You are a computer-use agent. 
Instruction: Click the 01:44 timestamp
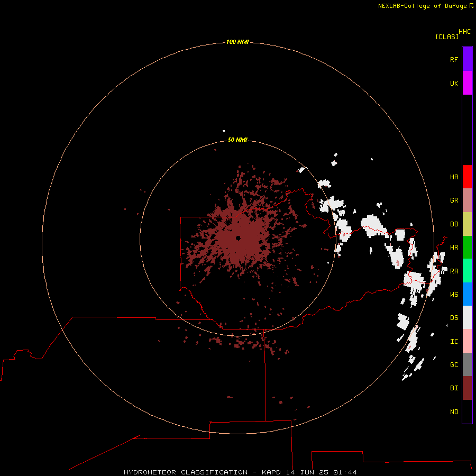click(345, 472)
